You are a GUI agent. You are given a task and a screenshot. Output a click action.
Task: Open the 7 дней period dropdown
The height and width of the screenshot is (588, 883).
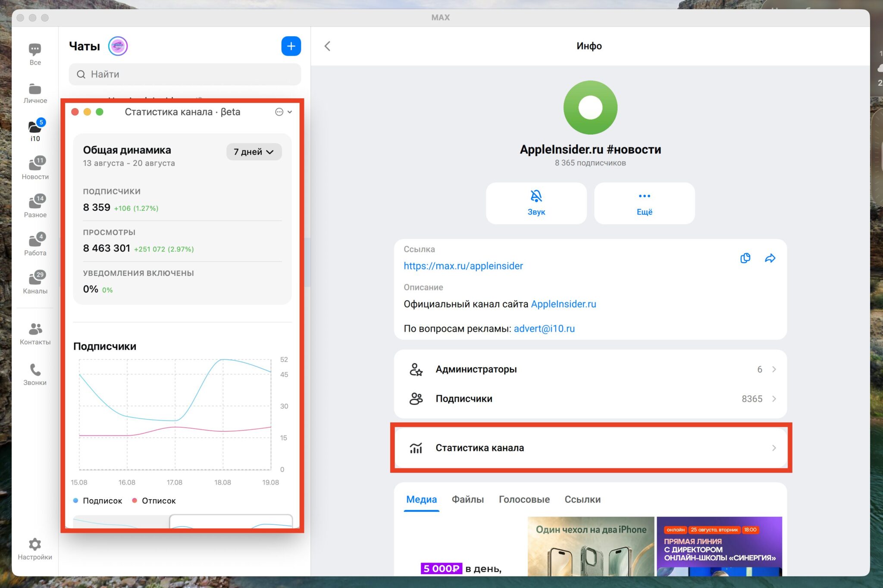254,152
